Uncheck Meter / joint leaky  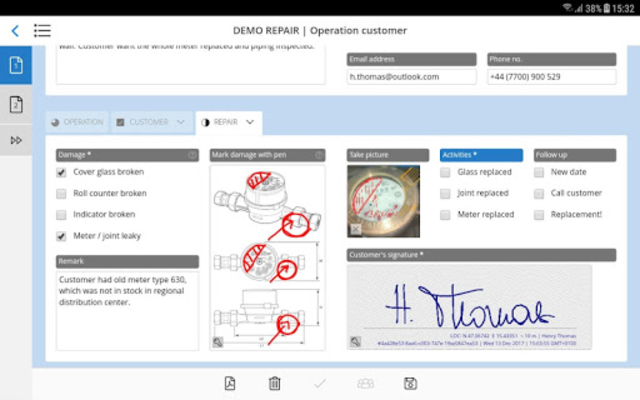pos(61,236)
